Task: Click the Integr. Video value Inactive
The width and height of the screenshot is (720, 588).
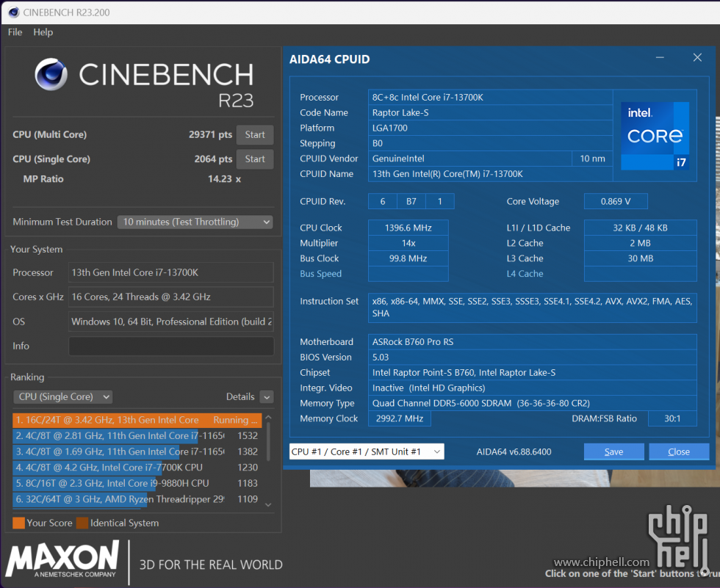Action: tap(532, 388)
